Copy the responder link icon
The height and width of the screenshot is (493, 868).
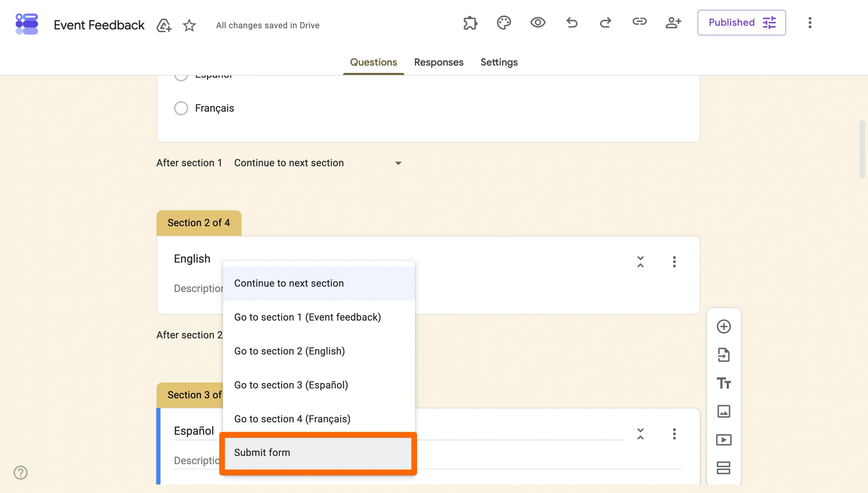(639, 22)
